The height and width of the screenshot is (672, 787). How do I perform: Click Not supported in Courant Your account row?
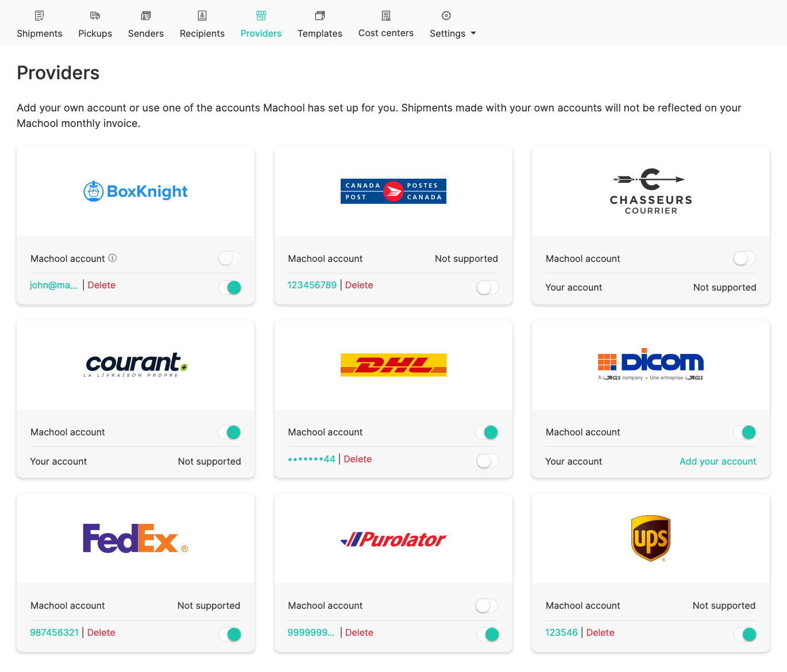[210, 461]
